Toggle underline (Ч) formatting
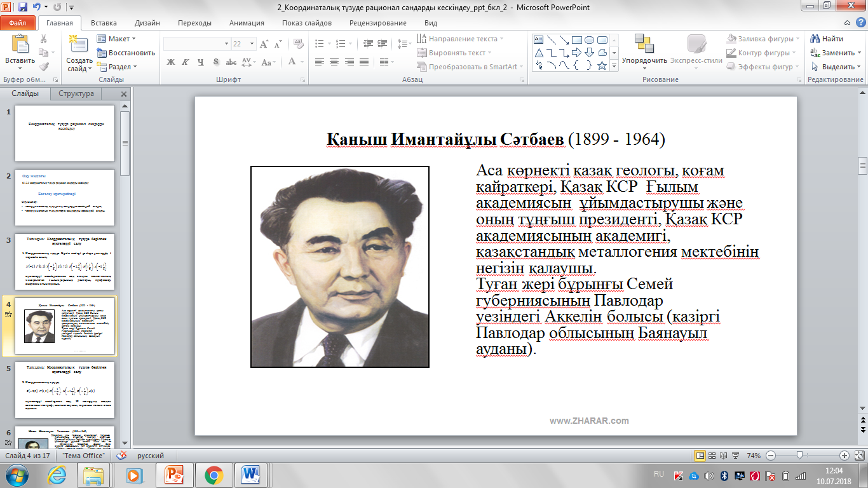Viewport: 868px width, 488px height. point(201,62)
